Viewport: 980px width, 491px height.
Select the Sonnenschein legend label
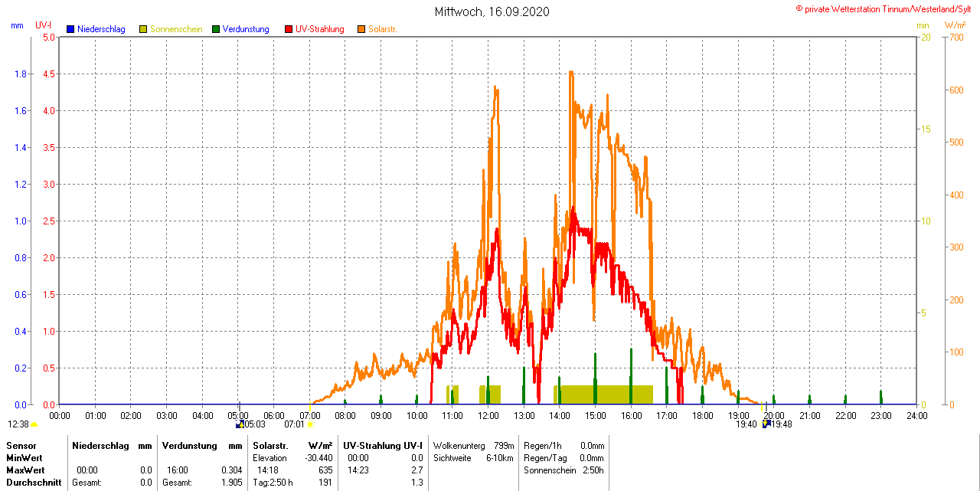pos(176,29)
